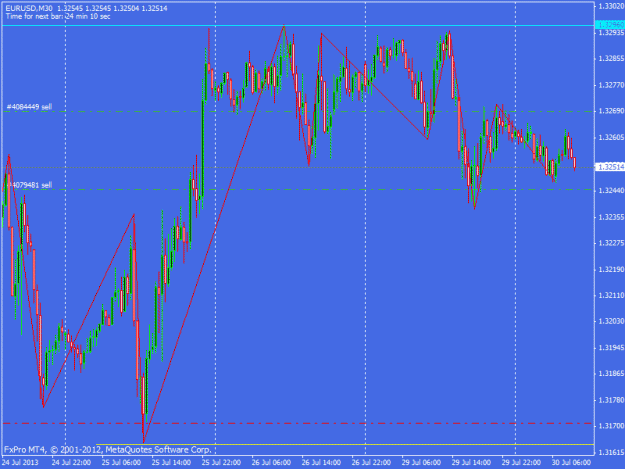Click the 1.32190 price axis label
The image size is (625, 469).
point(611,270)
